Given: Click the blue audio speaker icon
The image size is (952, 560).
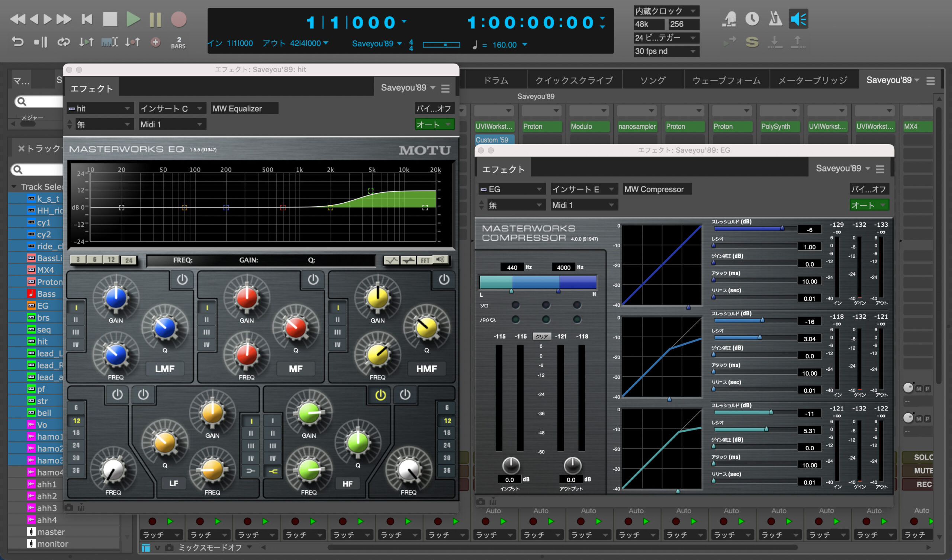Looking at the screenshot, I should (798, 19).
